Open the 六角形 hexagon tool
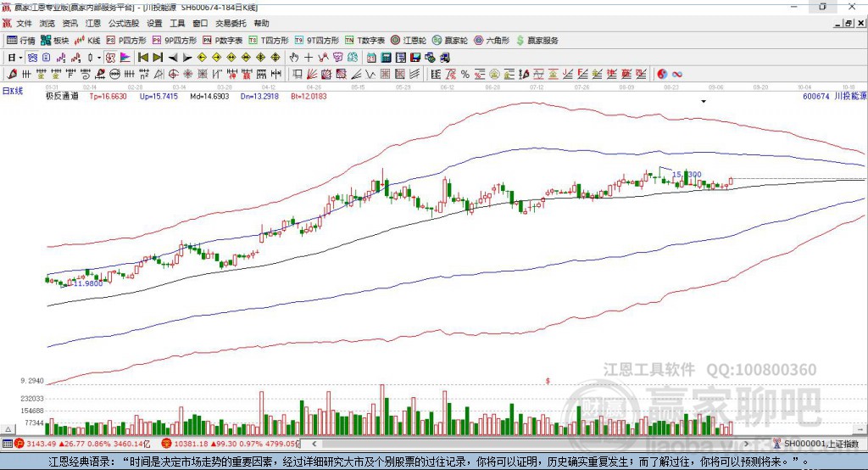This screenshot has height=470, width=868. (x=492, y=41)
